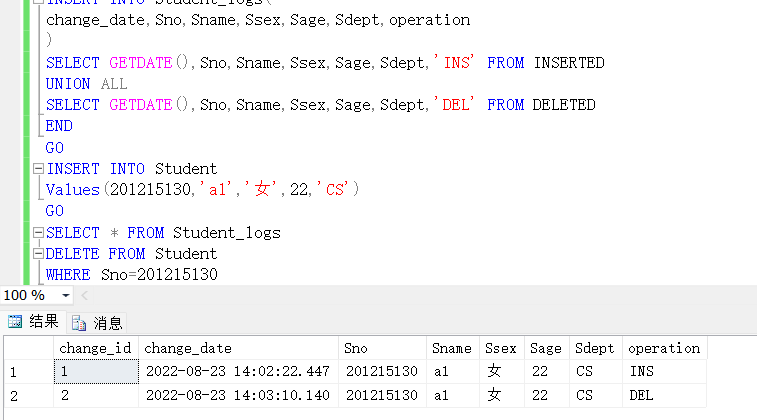Click Sage 22 in the INS row

[547, 371]
